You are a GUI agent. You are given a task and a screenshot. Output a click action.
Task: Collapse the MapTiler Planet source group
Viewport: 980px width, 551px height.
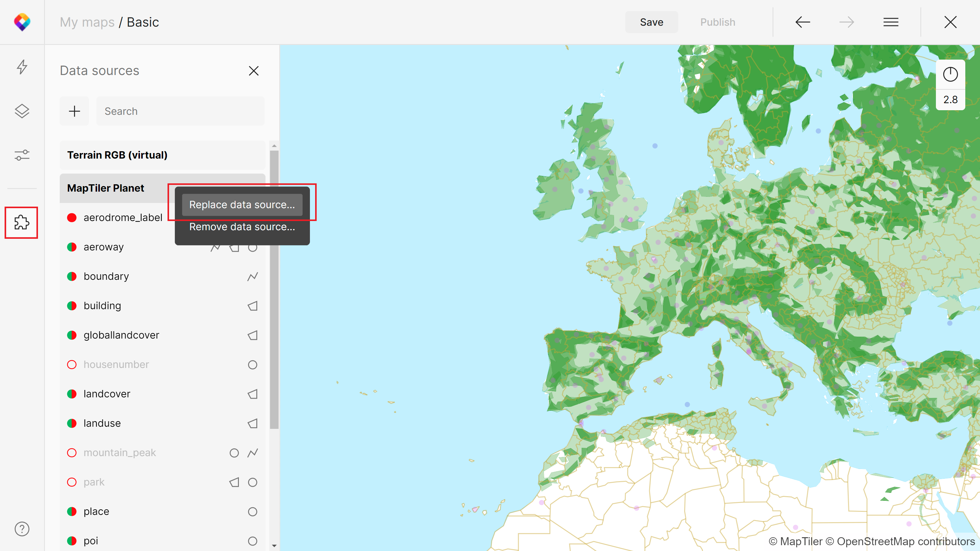coord(105,188)
